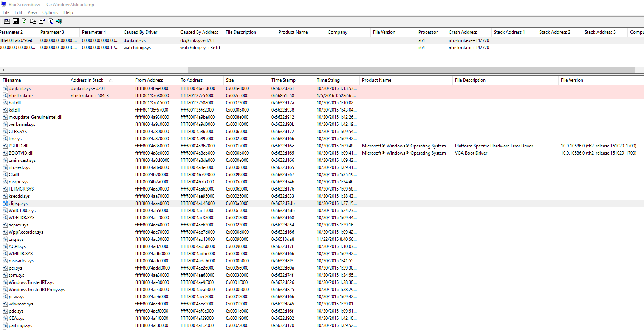Select the ksecdd.sys row

pos(322,196)
